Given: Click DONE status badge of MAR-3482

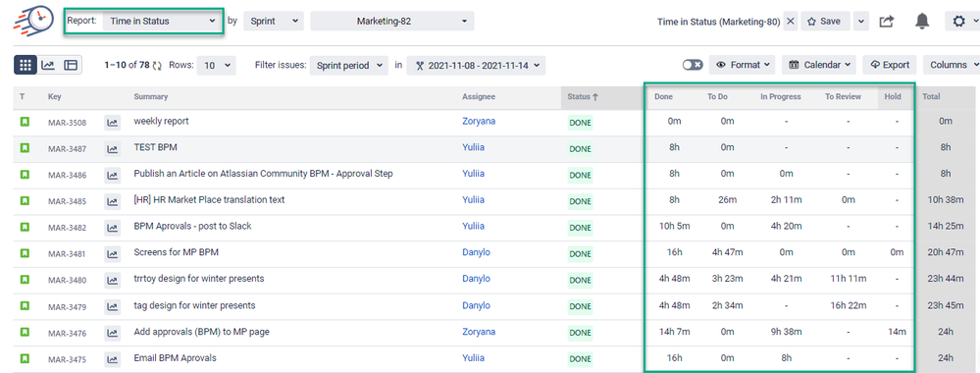Looking at the screenshot, I should (x=580, y=228).
